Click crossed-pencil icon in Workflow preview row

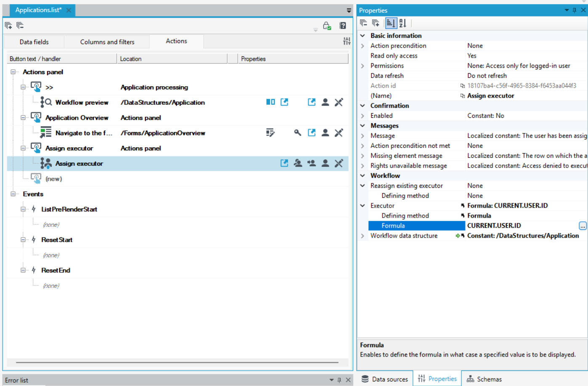point(339,102)
